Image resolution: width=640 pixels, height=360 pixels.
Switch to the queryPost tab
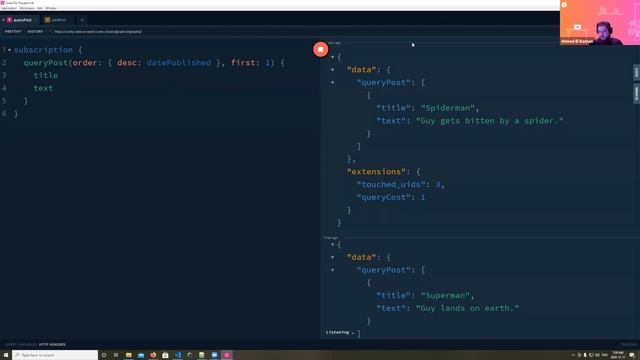19,20
